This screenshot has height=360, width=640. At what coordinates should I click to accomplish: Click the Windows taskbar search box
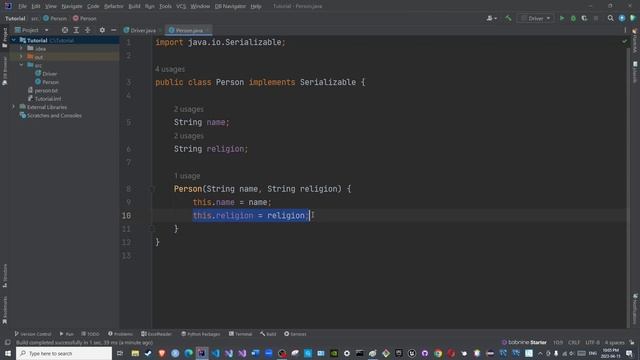[x=64, y=353]
